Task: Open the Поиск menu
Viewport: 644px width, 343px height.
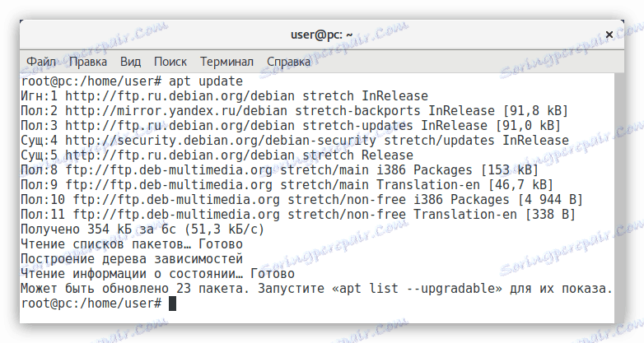Action: pos(170,62)
